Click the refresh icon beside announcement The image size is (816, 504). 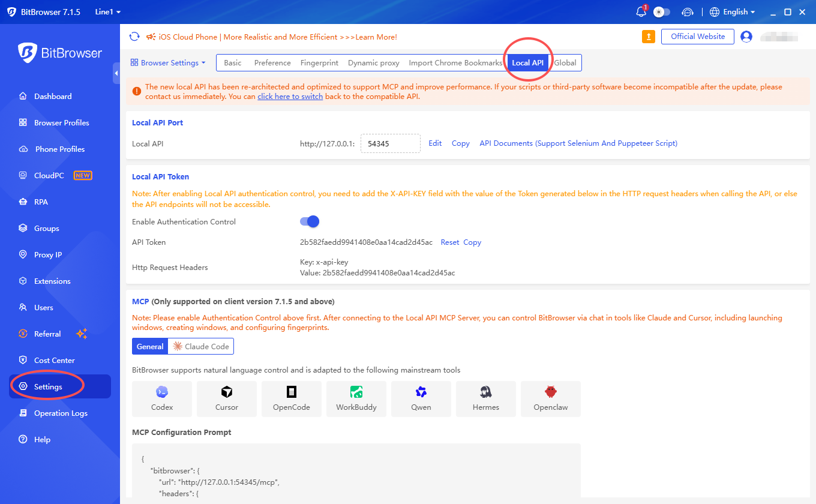[134, 37]
